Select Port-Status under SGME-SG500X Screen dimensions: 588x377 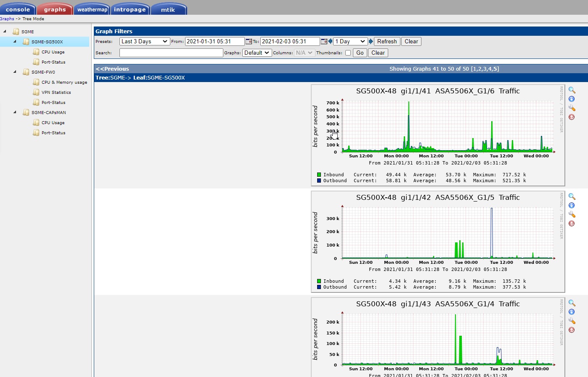click(53, 62)
